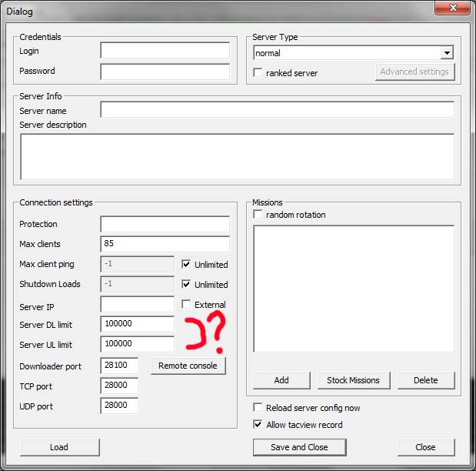Click the TCP port field

(x=119, y=386)
